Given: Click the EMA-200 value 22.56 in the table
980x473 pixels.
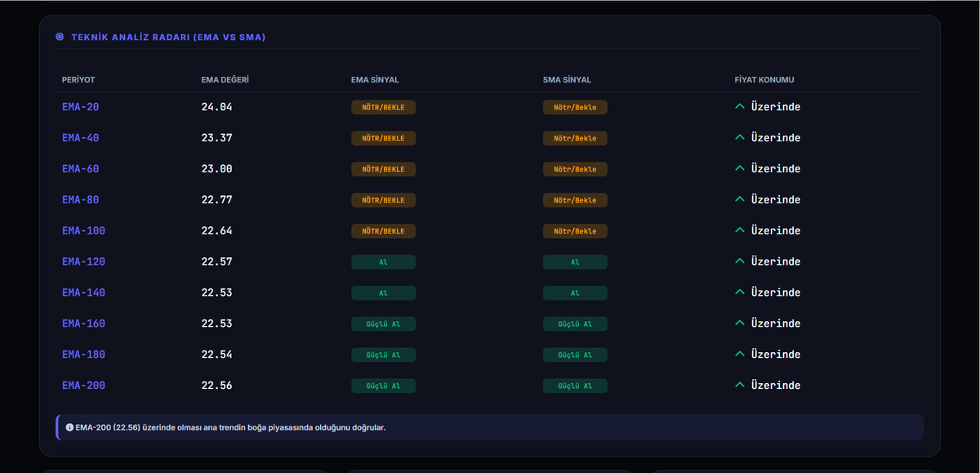Looking at the screenshot, I should pos(216,386).
